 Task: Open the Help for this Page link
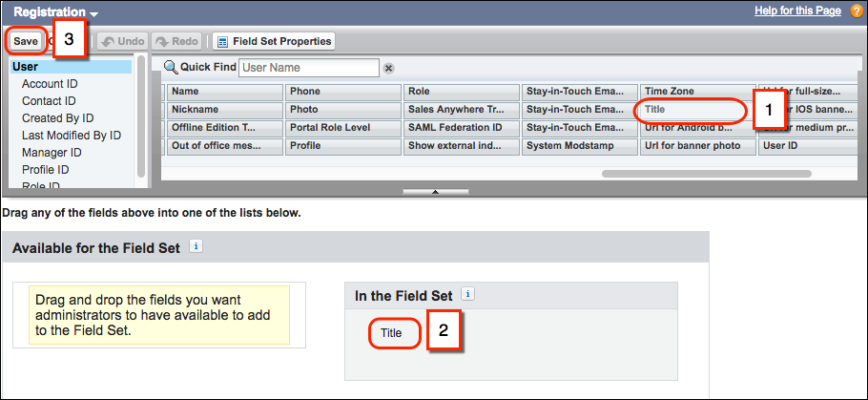pos(797,11)
